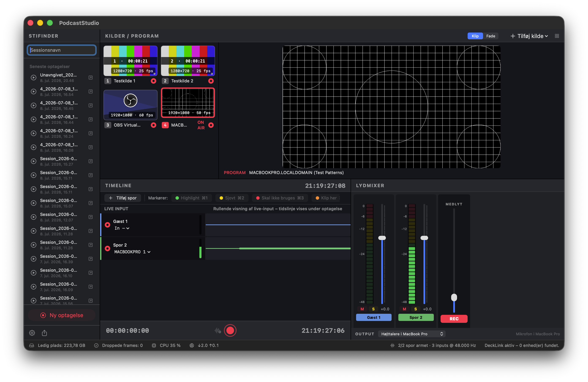Open recording 4_2026-07-08 from 16.24
This screenshot has height=382, width=588.
pyautogui.click(x=62, y=133)
